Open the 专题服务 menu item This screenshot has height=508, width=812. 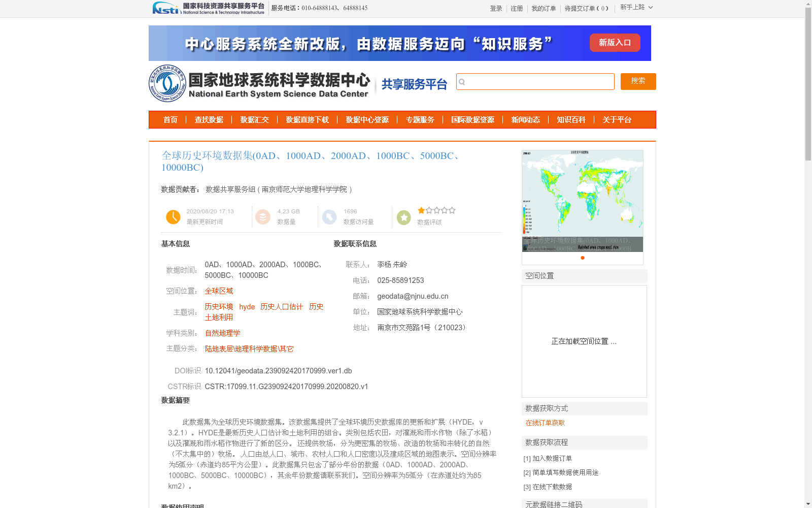click(x=420, y=120)
